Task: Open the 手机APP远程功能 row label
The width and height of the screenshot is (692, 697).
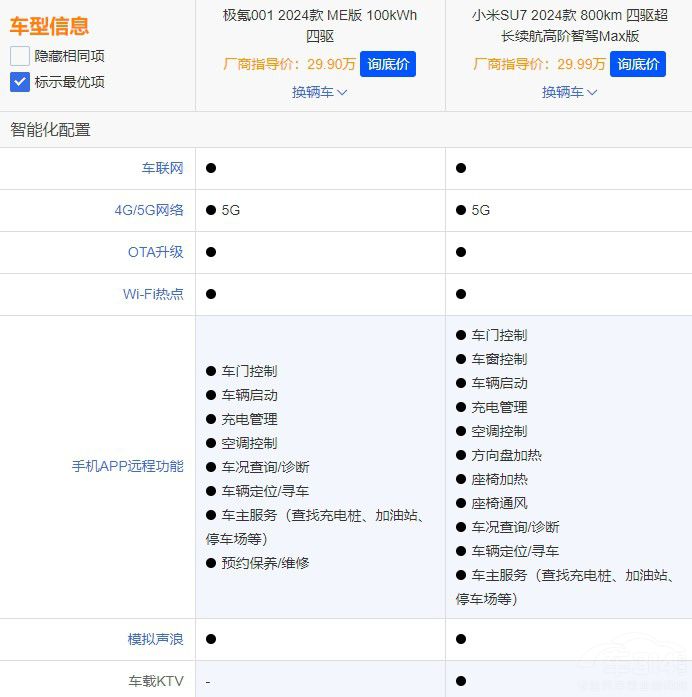Action: click(127, 466)
